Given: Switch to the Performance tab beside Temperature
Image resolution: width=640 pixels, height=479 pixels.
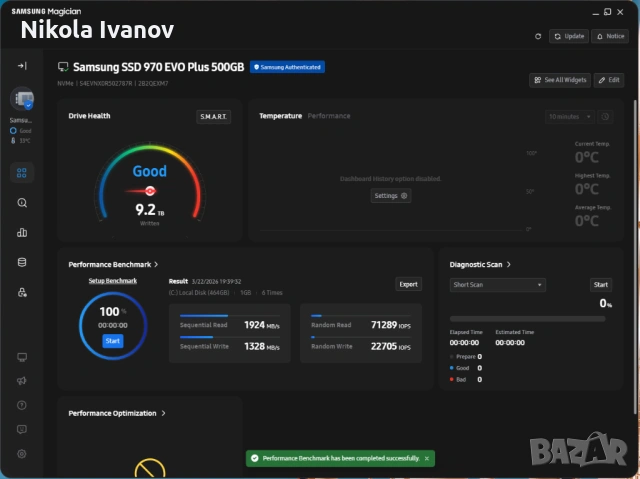Looking at the screenshot, I should (x=329, y=116).
